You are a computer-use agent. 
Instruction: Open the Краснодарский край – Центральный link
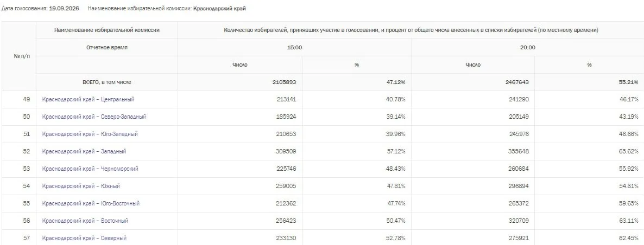coord(89,100)
